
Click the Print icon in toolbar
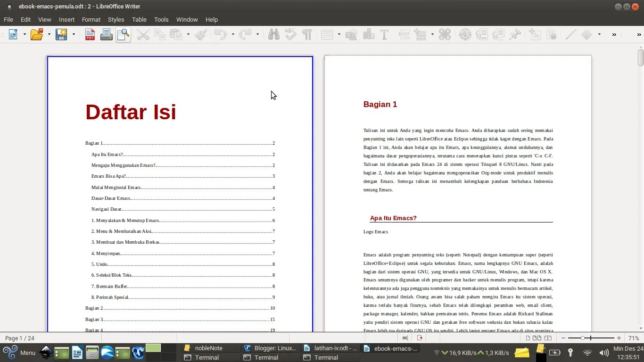[107, 34]
